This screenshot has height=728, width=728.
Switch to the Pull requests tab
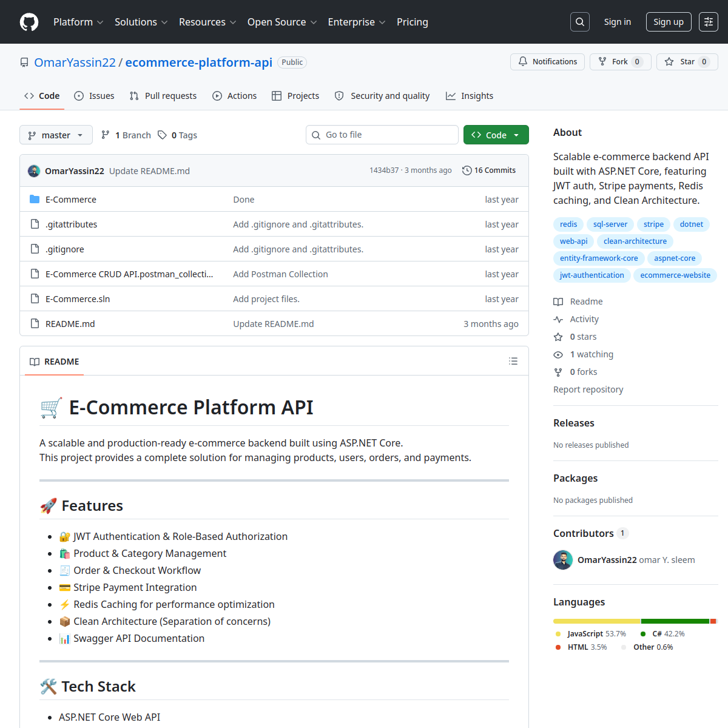coord(163,96)
